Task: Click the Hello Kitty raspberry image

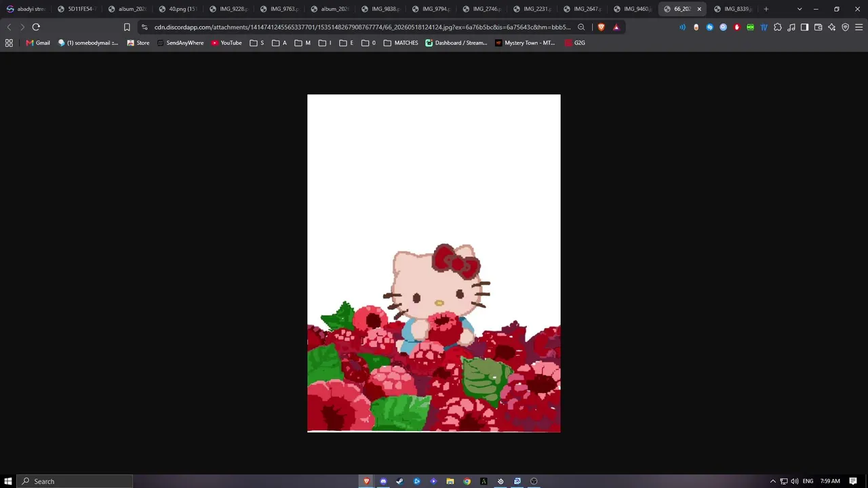Action: click(434, 263)
